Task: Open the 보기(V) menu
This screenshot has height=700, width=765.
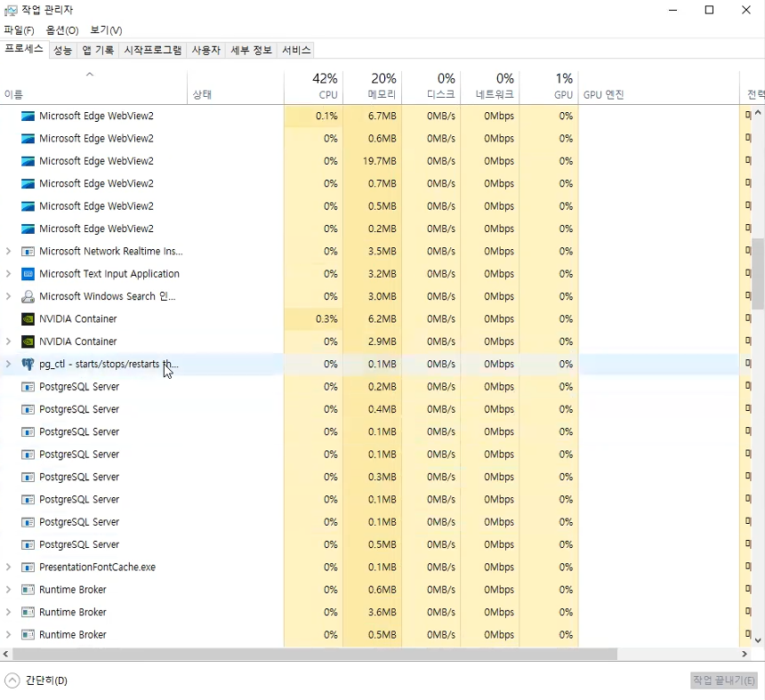Action: pyautogui.click(x=106, y=30)
